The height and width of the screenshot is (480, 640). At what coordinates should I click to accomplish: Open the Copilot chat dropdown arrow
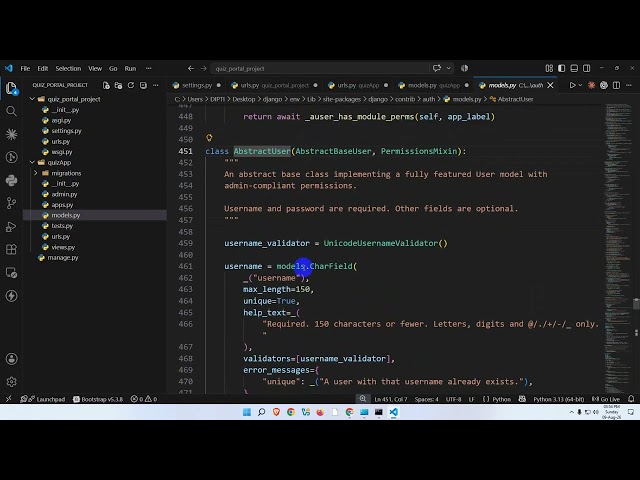(449, 69)
